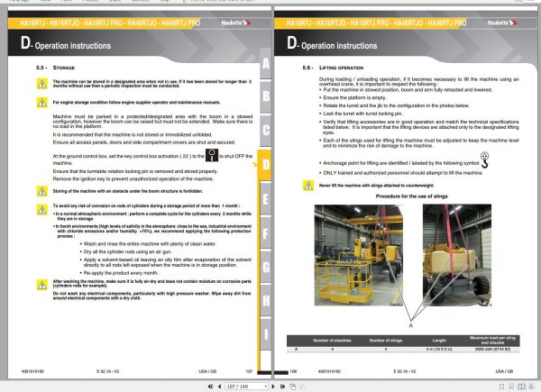Screen dimensions: 541x392
Task: Open section tab C in the index
Action: tap(266, 131)
